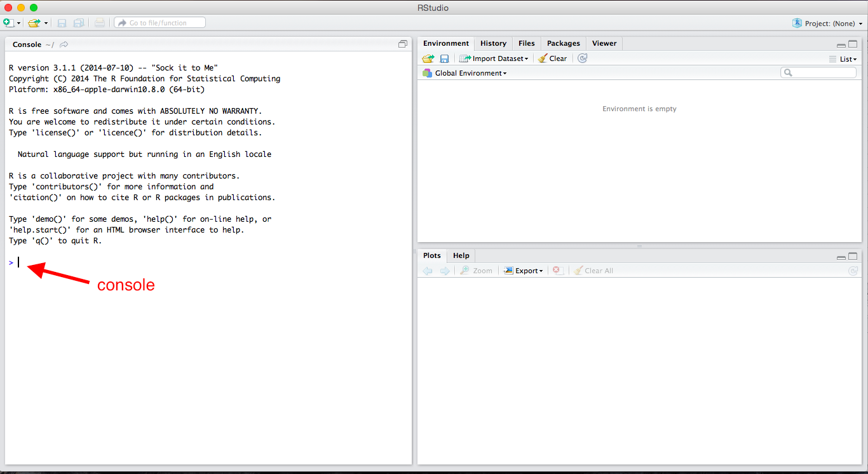Image resolution: width=868 pixels, height=474 pixels.
Task: Click the New File icon in main toolbar
Action: pos(8,23)
